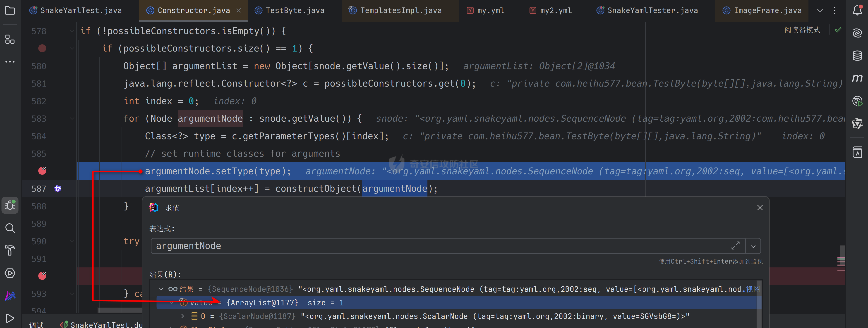
Task: Open the my2.yml tab
Action: point(551,10)
